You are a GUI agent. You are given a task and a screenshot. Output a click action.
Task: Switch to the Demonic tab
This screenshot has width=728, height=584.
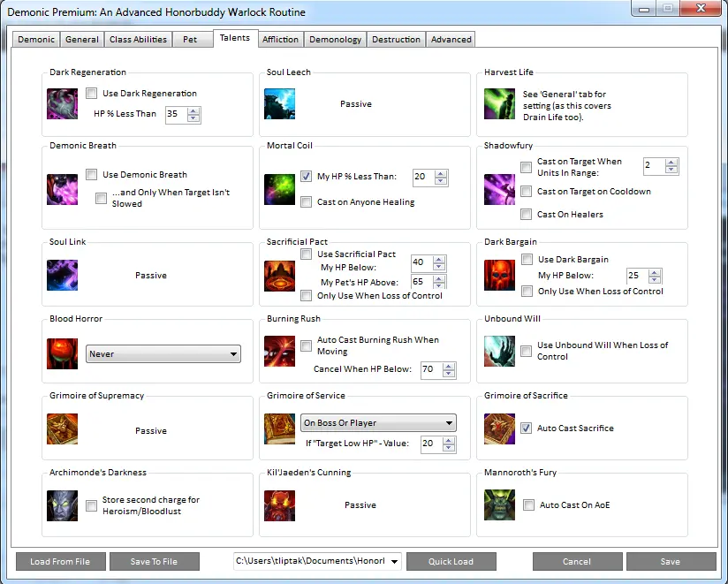pos(36,40)
